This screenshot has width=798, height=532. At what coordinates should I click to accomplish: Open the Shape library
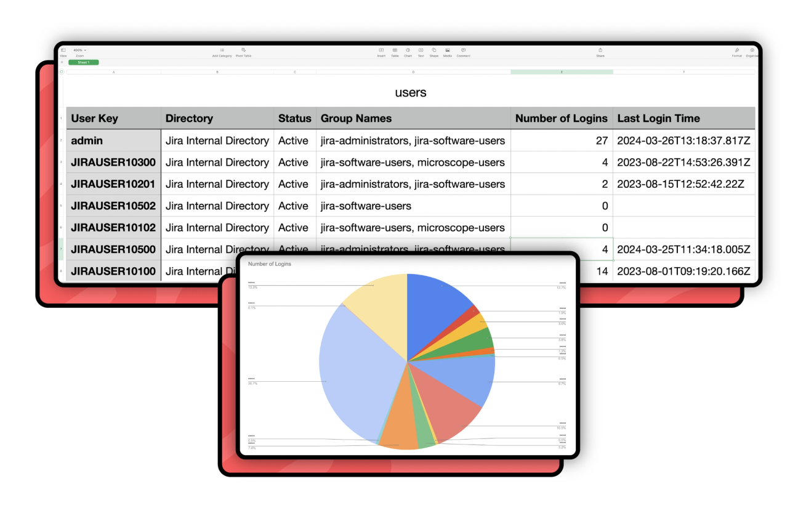click(433, 50)
